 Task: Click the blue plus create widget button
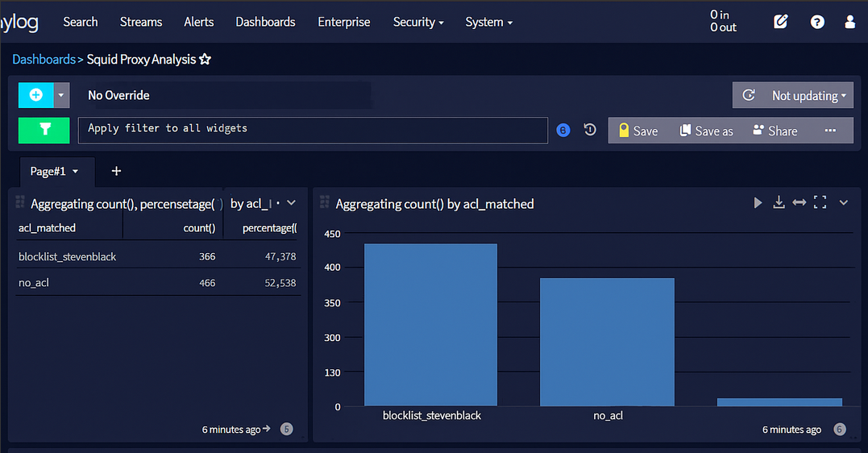tap(36, 95)
